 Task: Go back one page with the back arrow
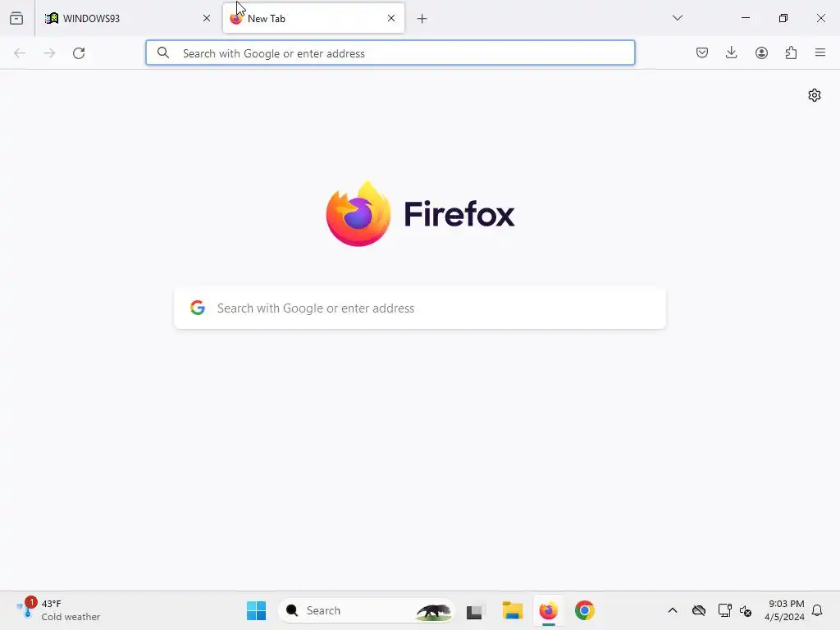[x=20, y=53]
